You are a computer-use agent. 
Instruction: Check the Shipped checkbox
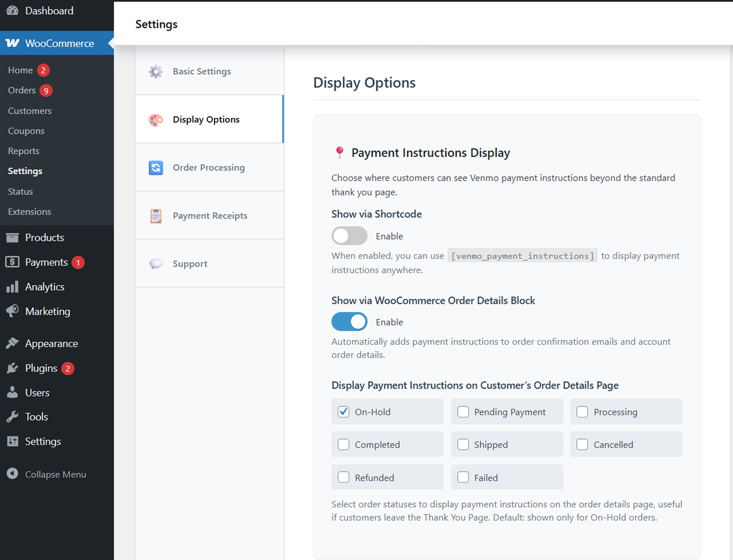point(463,445)
